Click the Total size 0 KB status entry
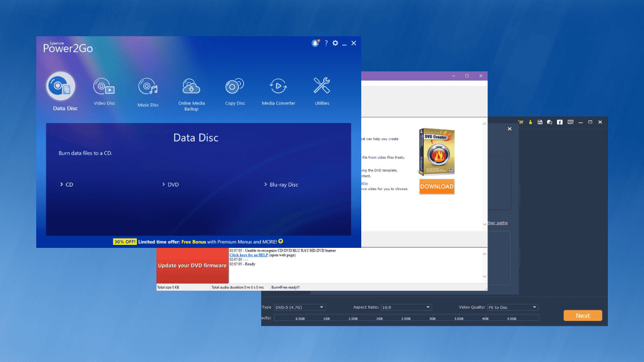This screenshot has height=362, width=644. pyautogui.click(x=169, y=287)
